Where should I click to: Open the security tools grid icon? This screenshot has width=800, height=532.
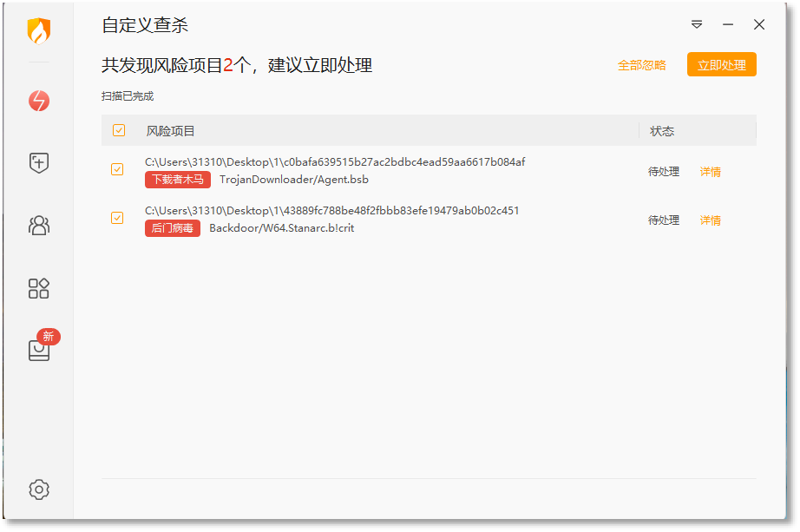[x=39, y=288]
